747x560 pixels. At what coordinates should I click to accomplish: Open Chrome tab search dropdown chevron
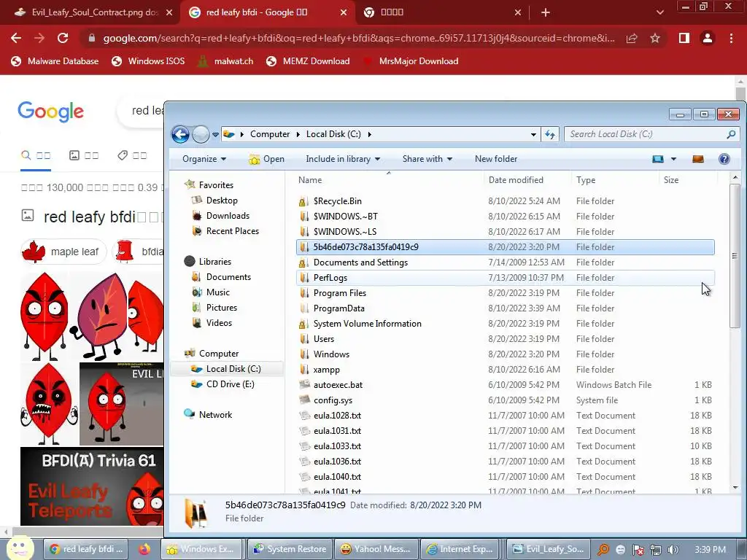point(659,12)
